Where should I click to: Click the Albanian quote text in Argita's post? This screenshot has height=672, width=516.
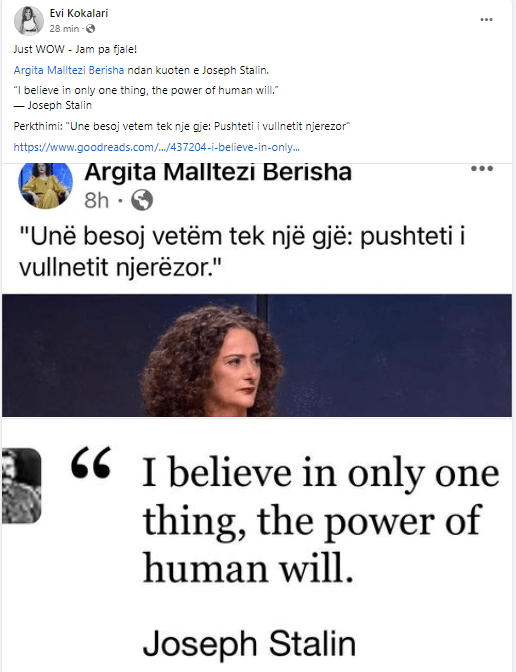pos(243,252)
